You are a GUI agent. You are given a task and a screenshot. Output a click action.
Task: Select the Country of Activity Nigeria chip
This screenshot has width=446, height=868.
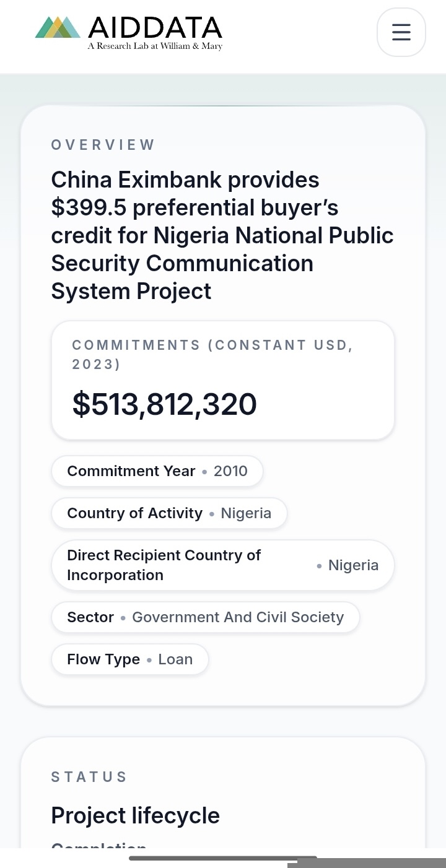169,513
